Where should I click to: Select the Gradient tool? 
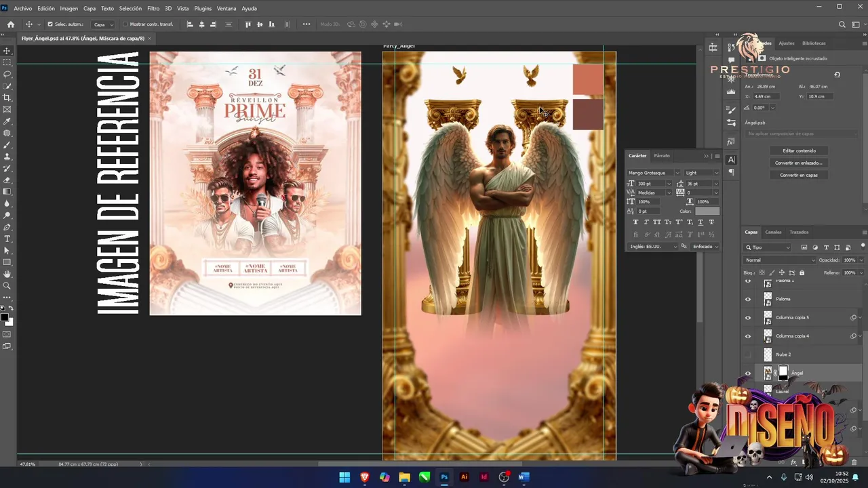point(7,192)
